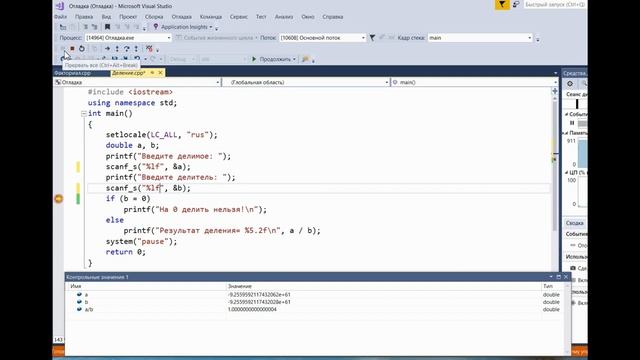This screenshot has width=640, height=360.
Task: Open dropdown arrow beside Continue button
Action: coord(294,59)
